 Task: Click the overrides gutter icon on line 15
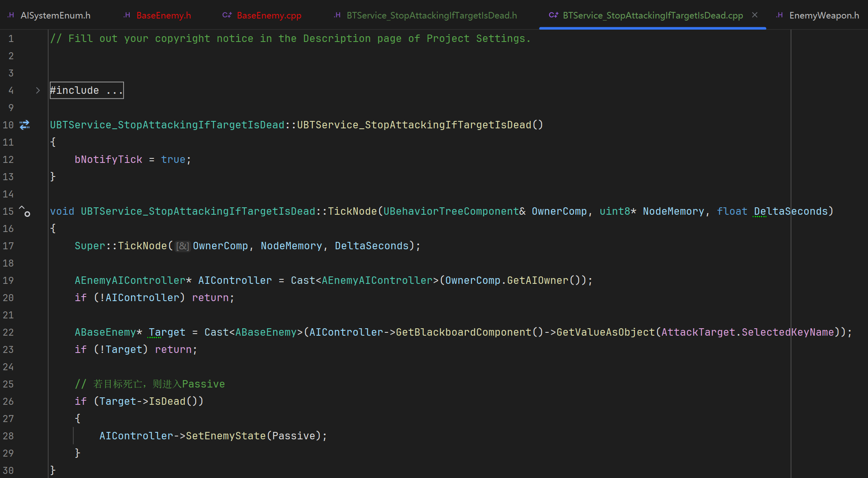pos(25,211)
